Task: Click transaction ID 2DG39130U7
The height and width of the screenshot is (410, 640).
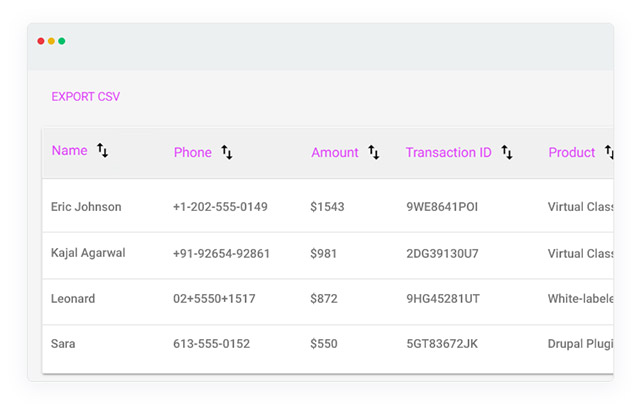Action: pos(442,254)
